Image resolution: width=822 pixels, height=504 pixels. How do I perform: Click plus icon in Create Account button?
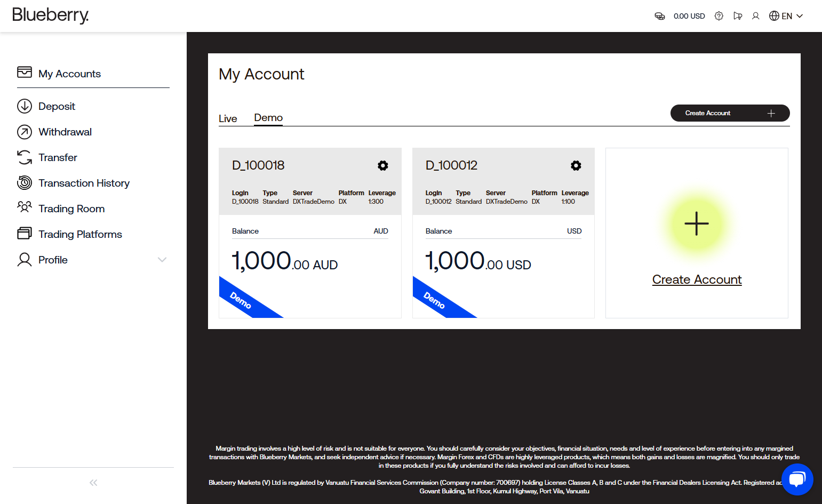pyautogui.click(x=771, y=113)
